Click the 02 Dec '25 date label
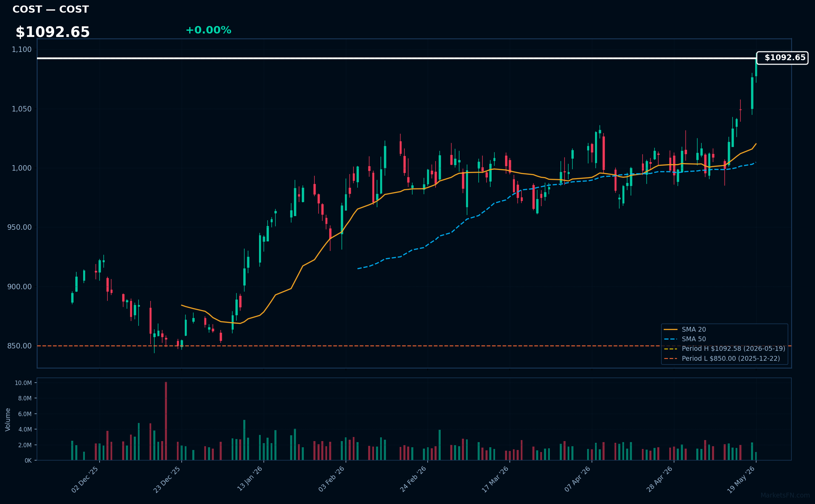The width and height of the screenshot is (815, 504). point(85,479)
